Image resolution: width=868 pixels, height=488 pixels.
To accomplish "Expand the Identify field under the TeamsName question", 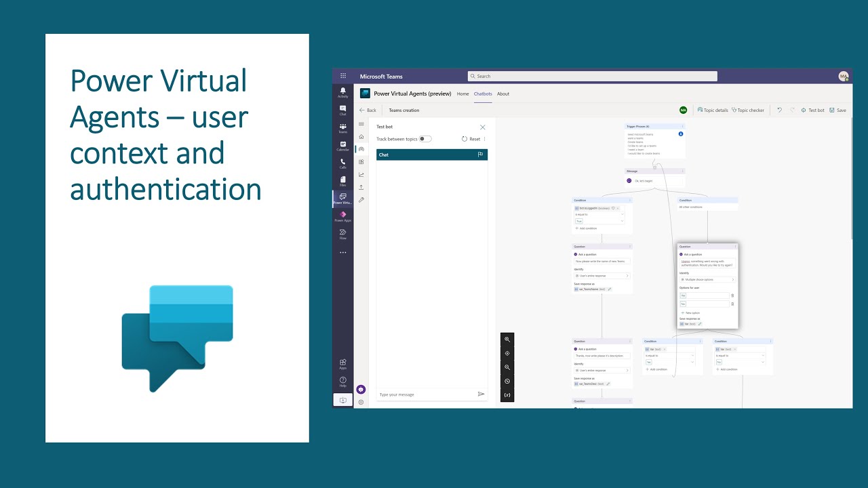I will pyautogui.click(x=601, y=276).
